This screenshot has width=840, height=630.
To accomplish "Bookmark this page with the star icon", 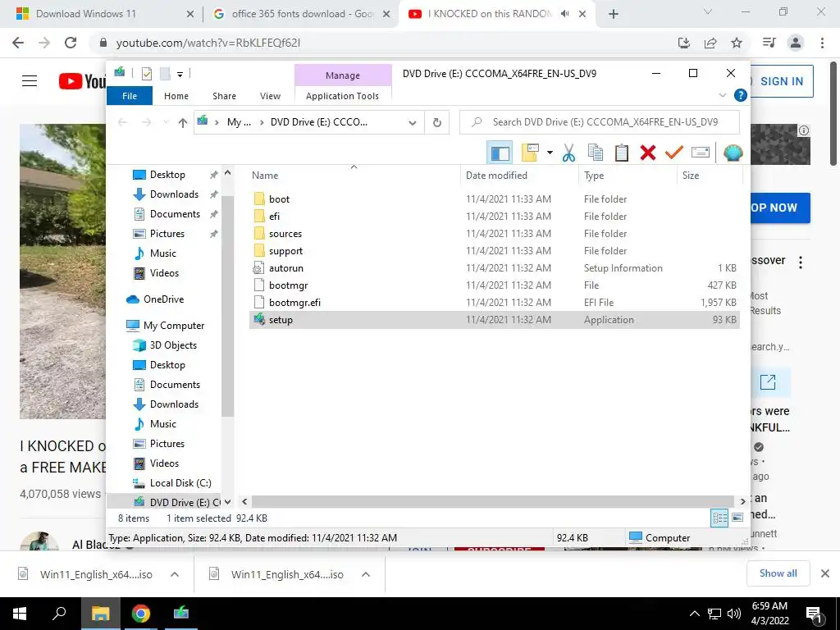I will [737, 43].
